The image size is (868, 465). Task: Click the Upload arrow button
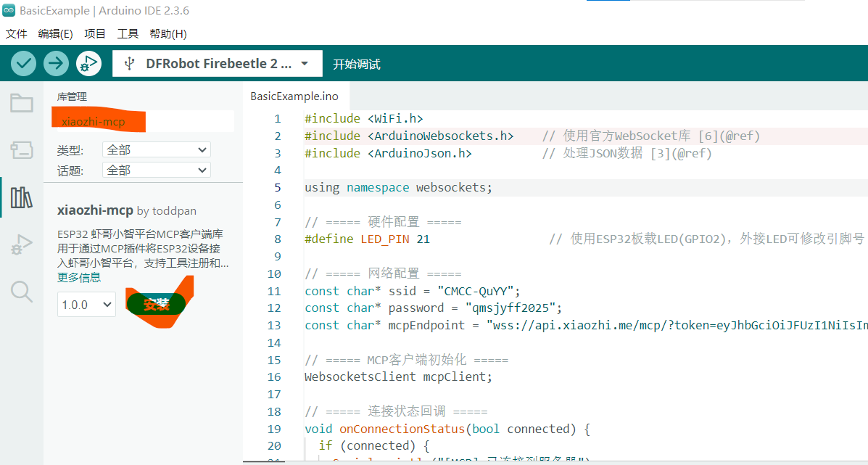click(x=56, y=64)
